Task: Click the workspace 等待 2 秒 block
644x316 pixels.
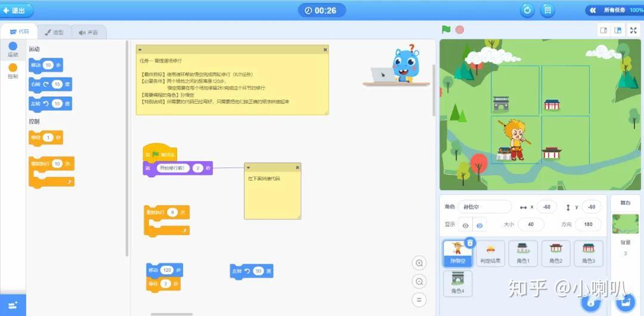Action: [x=163, y=284]
